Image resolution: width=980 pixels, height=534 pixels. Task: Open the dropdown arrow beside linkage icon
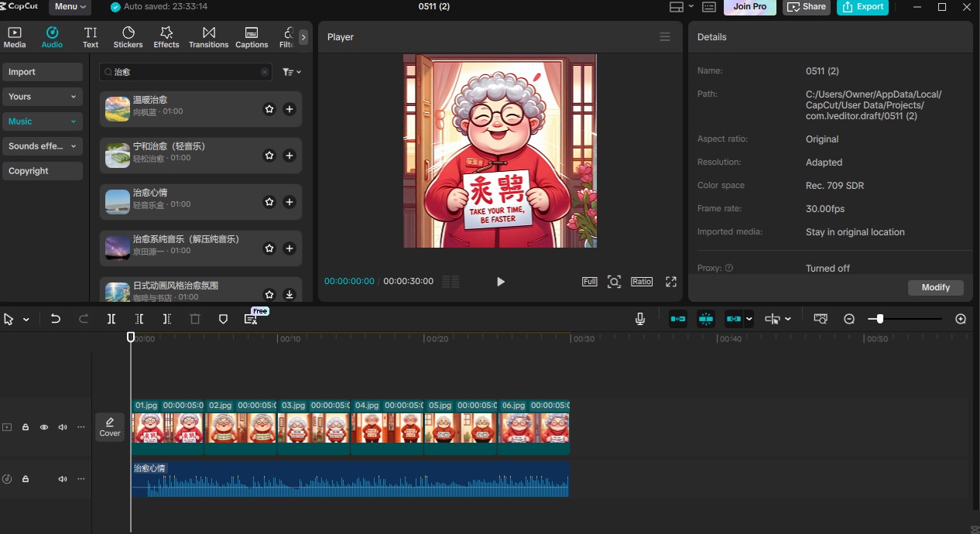749,319
